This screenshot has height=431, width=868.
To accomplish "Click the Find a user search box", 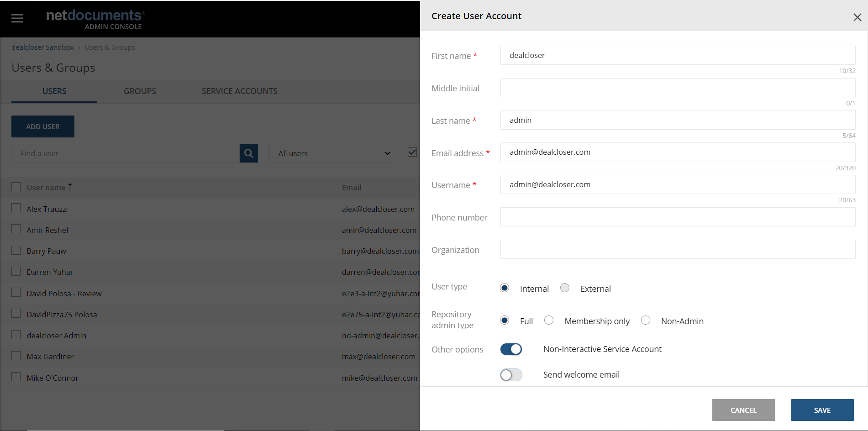I will tap(126, 153).
